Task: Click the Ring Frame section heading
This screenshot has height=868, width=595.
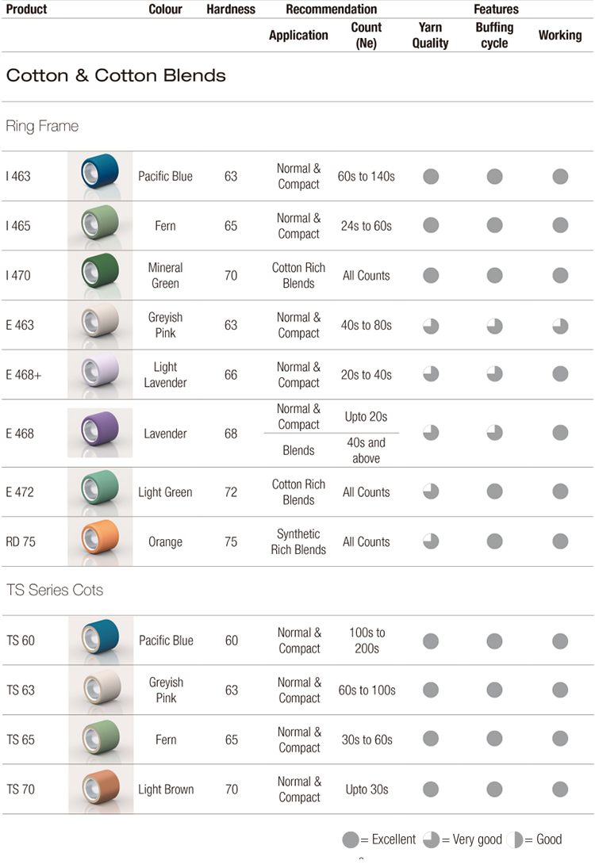Action: tap(42, 126)
